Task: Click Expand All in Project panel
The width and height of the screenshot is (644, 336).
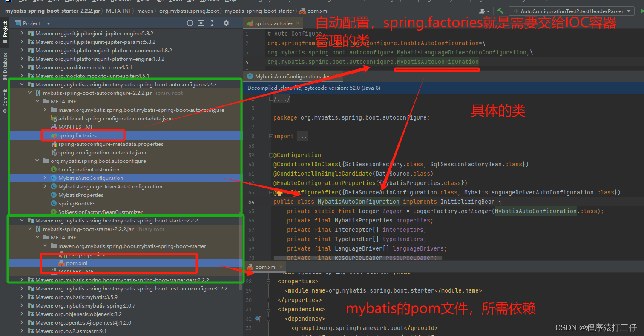Action: point(201,23)
